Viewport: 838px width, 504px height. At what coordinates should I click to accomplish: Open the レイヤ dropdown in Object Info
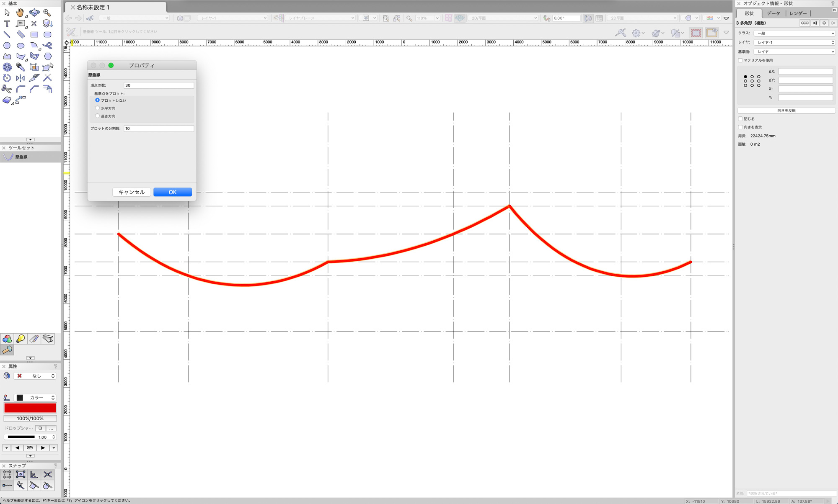794,42
